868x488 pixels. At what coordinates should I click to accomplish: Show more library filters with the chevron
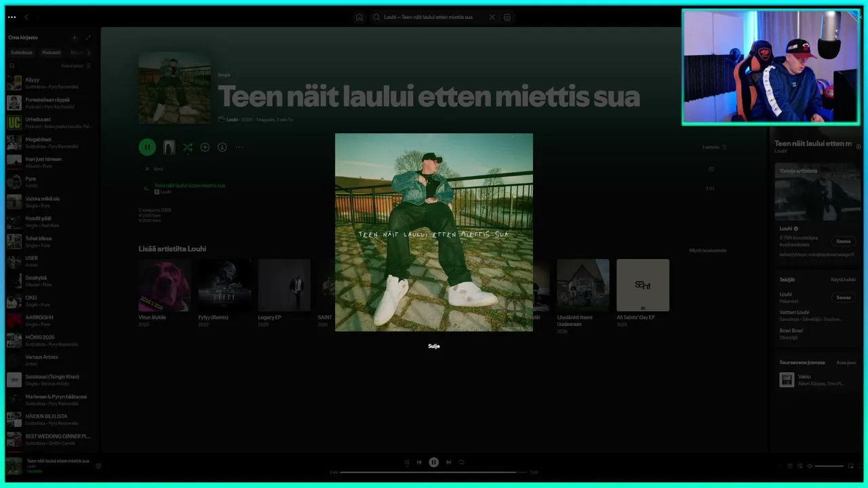pos(88,52)
